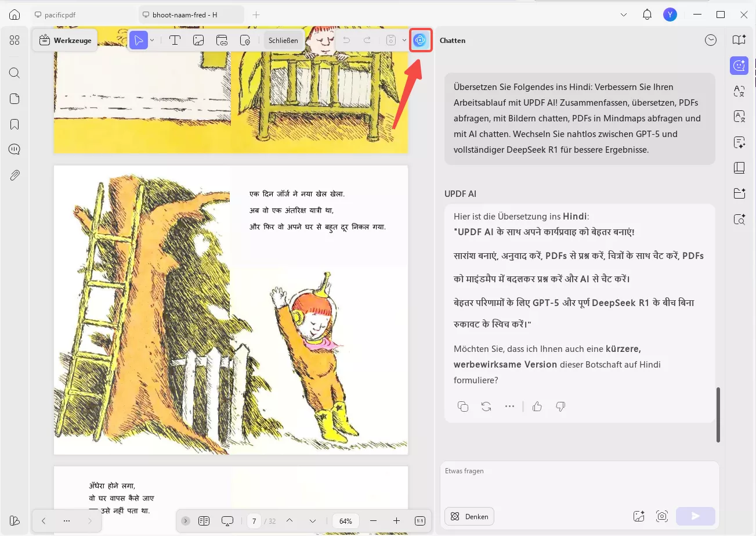The width and height of the screenshot is (756, 536).
Task: Send the chat message
Action: coord(696,516)
